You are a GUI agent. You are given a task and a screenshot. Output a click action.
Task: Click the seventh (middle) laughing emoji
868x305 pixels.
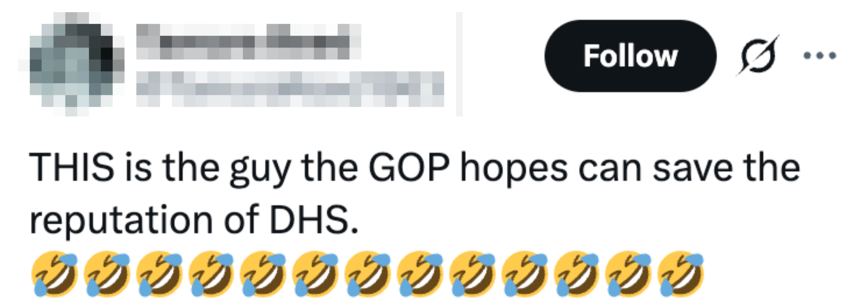pyautogui.click(x=368, y=274)
